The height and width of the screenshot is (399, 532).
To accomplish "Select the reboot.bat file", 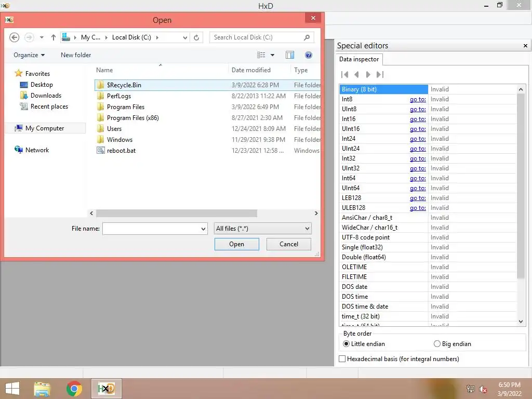I will tap(121, 150).
